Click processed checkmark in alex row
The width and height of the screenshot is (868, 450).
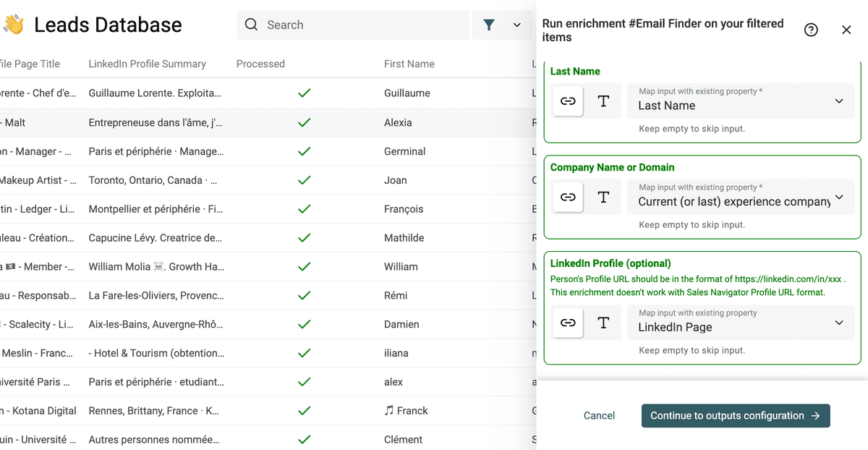point(305,382)
